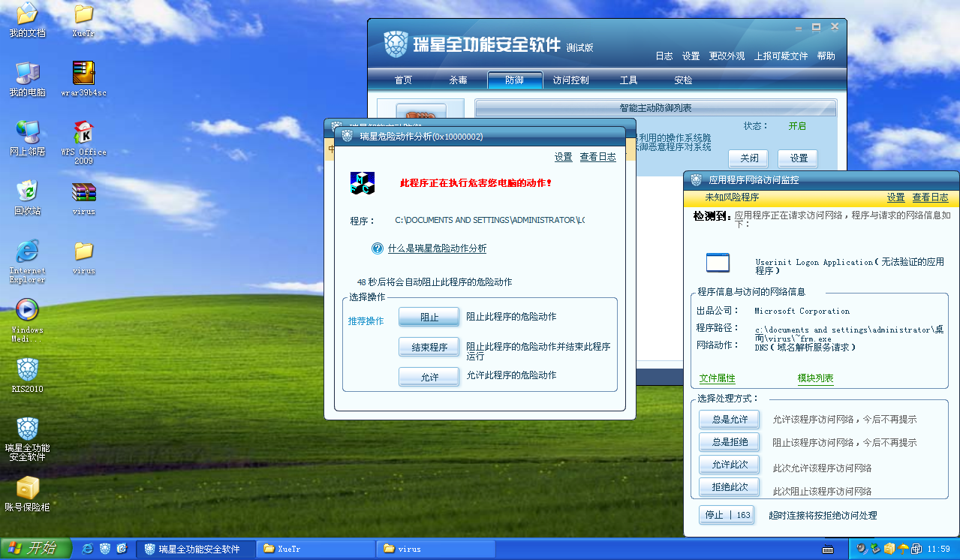Open the XueTr folder on the desktop

coord(83,20)
